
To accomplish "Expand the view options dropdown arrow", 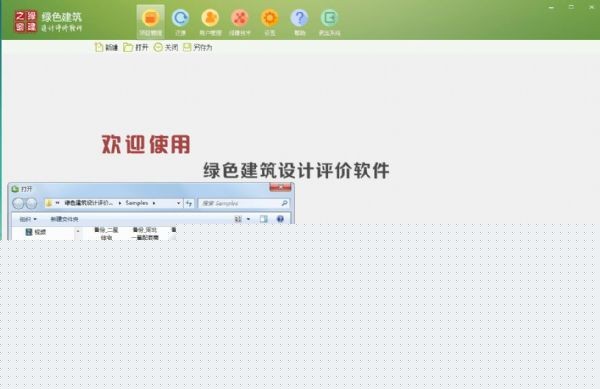I will click(248, 219).
